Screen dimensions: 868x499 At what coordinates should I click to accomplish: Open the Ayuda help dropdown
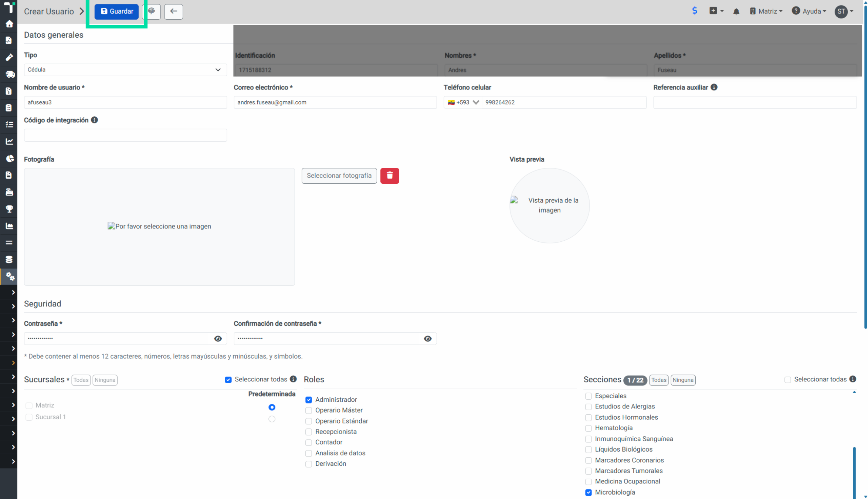click(x=809, y=11)
